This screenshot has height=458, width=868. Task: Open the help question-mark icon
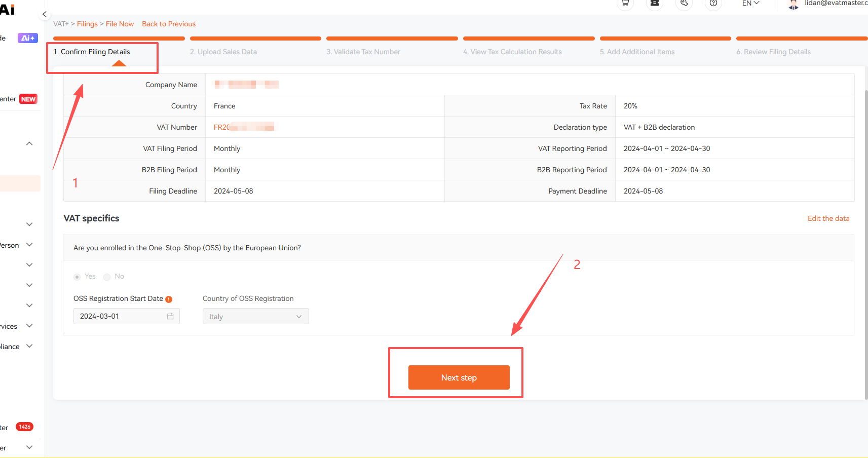713,3
